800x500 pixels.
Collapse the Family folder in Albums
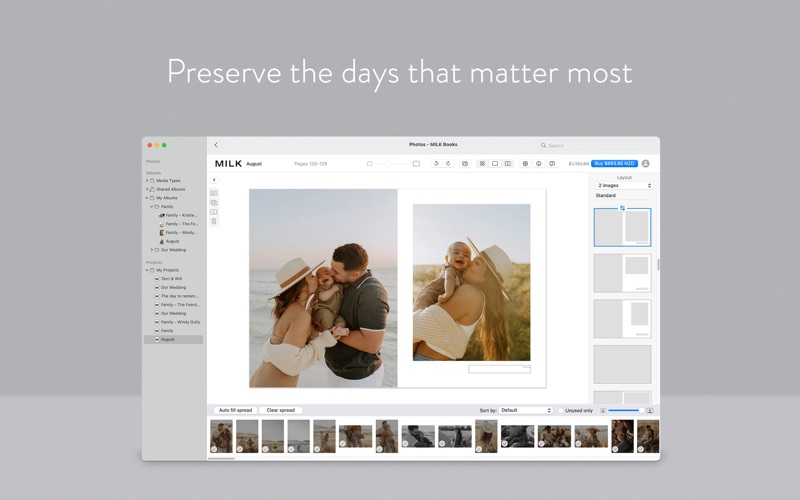point(152,207)
